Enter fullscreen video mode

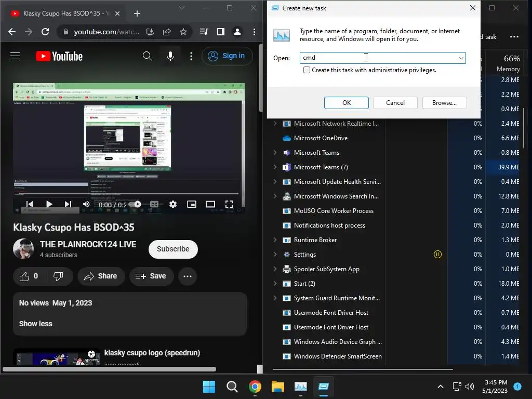pos(229,204)
